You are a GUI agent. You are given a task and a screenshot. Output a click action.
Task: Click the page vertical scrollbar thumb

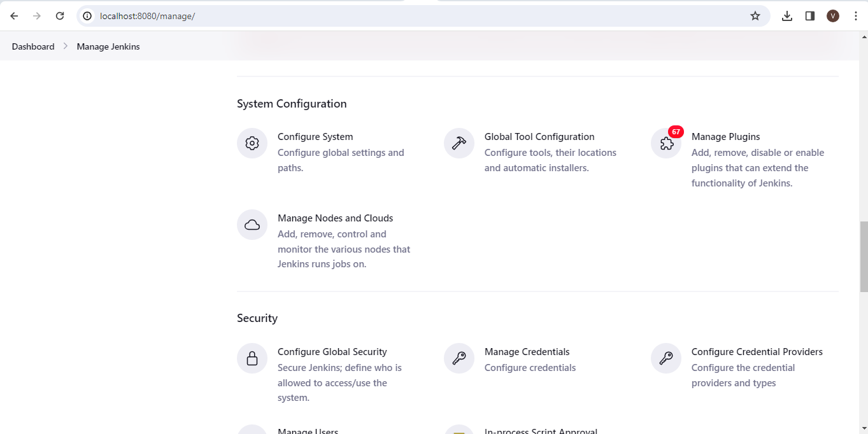(864, 256)
